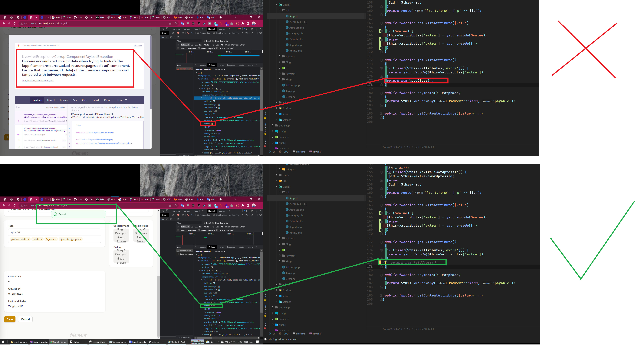Open the kiuskold/admin/ads/62/edit error link
Screen dimensions: 644x359
click(38, 81)
